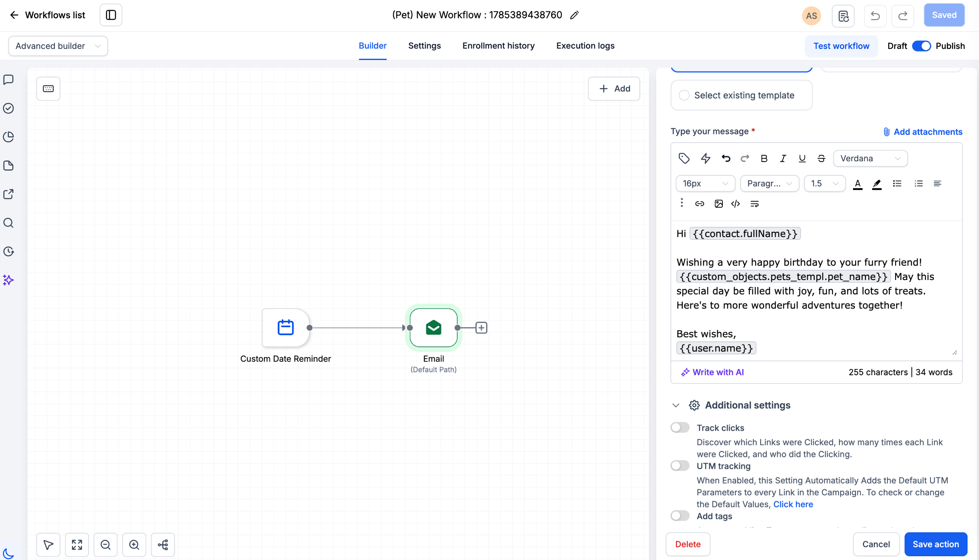
Task: Insert numbered list
Action: 918,183
